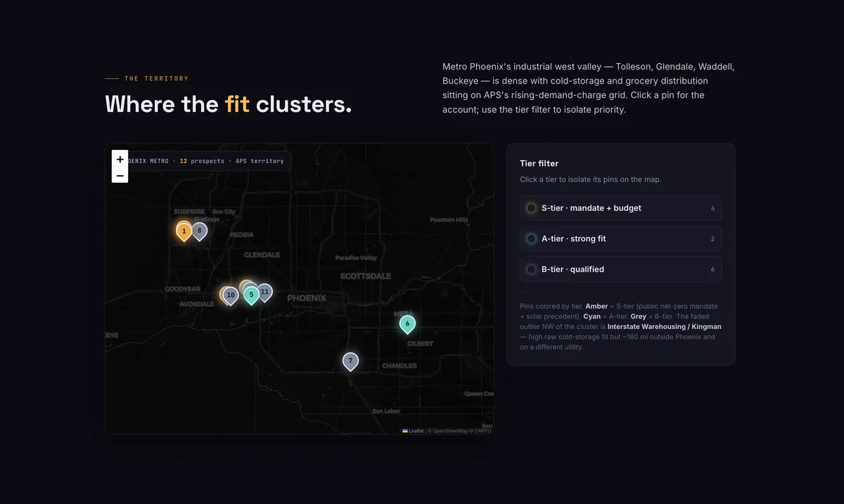Image resolution: width=844 pixels, height=504 pixels.
Task: Click the PEORIA label on the map
Action: pos(241,235)
